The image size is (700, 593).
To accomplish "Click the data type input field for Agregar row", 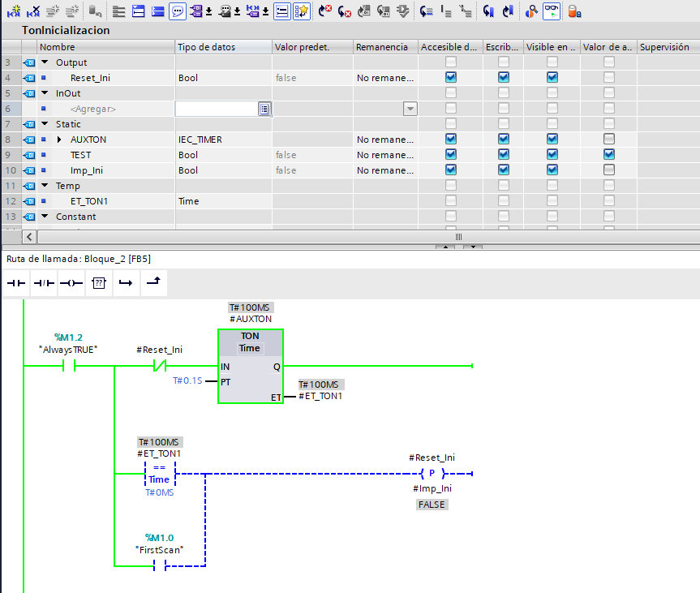I will [x=217, y=109].
